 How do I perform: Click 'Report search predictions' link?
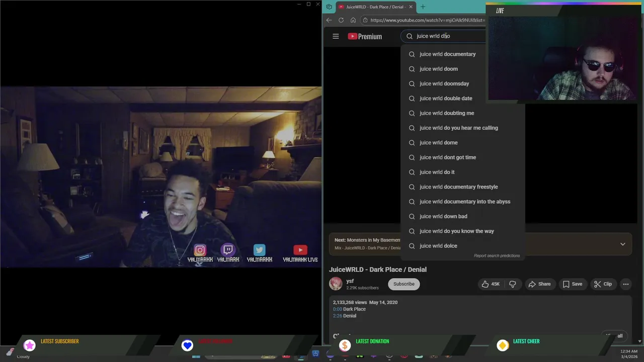(x=497, y=255)
